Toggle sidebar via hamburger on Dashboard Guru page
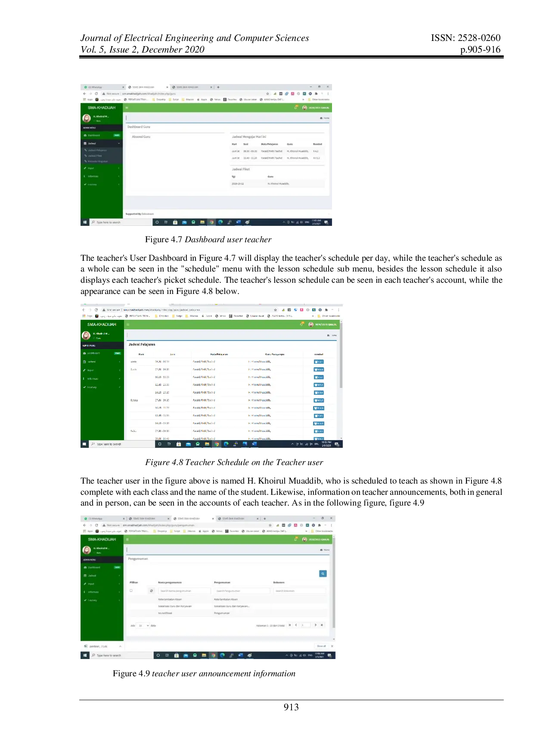The width and height of the screenshot is (534, 756). (x=127, y=107)
